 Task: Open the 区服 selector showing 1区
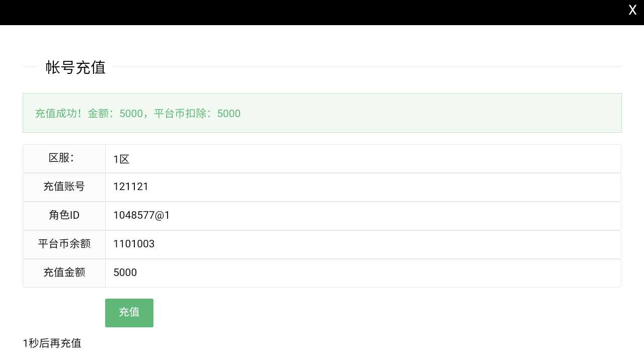(363, 159)
